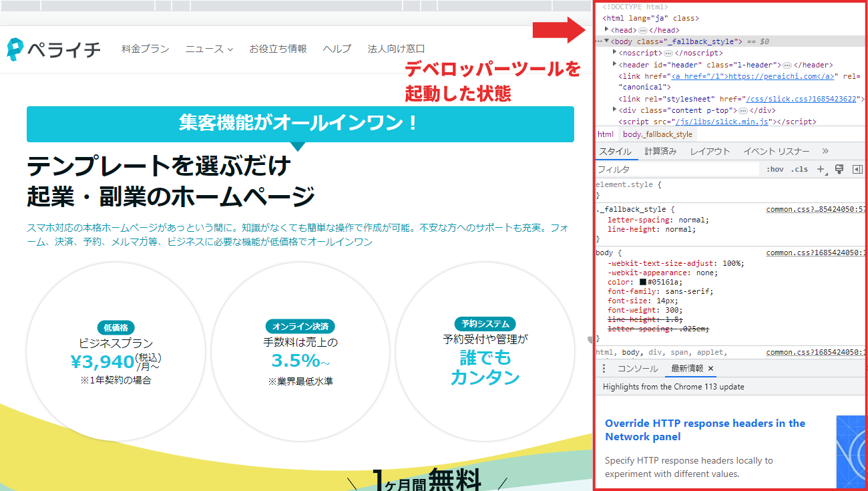Click the ellipsis badge inside the head element
868x491 pixels.
pos(642,31)
